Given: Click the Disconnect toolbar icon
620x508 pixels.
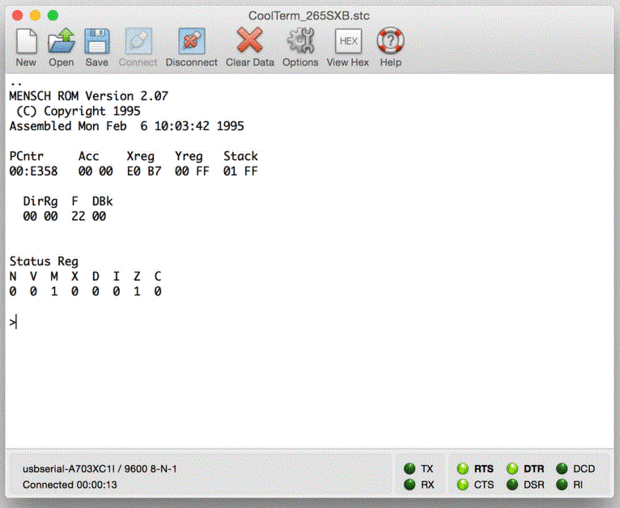Looking at the screenshot, I should 191,41.
